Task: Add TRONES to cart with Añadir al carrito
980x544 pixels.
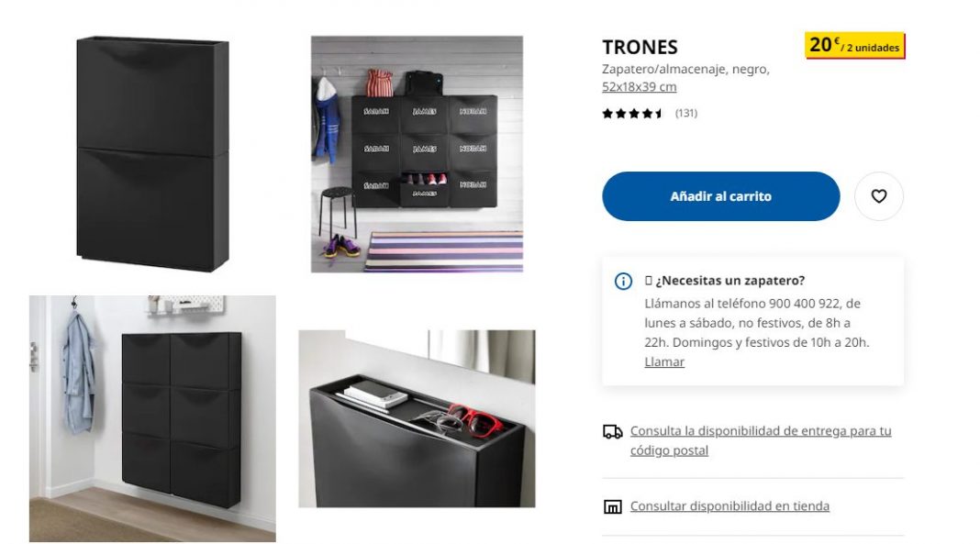Action: [720, 196]
